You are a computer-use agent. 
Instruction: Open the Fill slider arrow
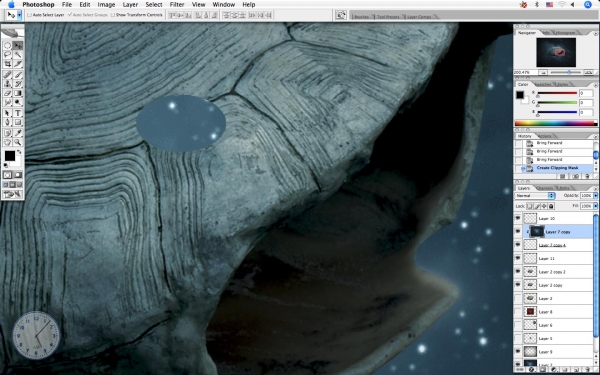tap(595, 206)
